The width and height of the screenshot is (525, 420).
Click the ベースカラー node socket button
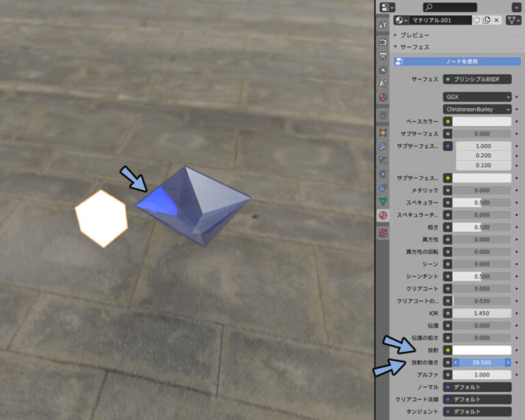(448, 122)
